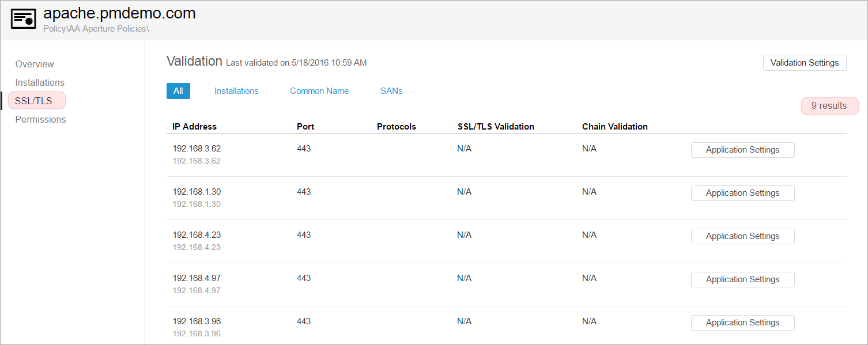Click the IP Address column header
Image resolution: width=868 pixels, height=345 pixels.
[x=194, y=127]
